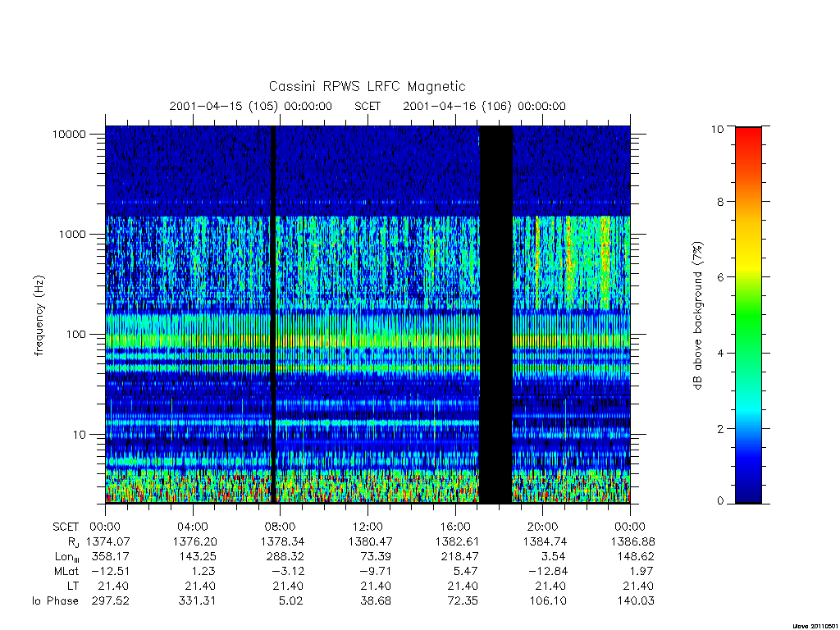Click the 10000 frequency axis label
This screenshot has width=840, height=630.
click(69, 135)
